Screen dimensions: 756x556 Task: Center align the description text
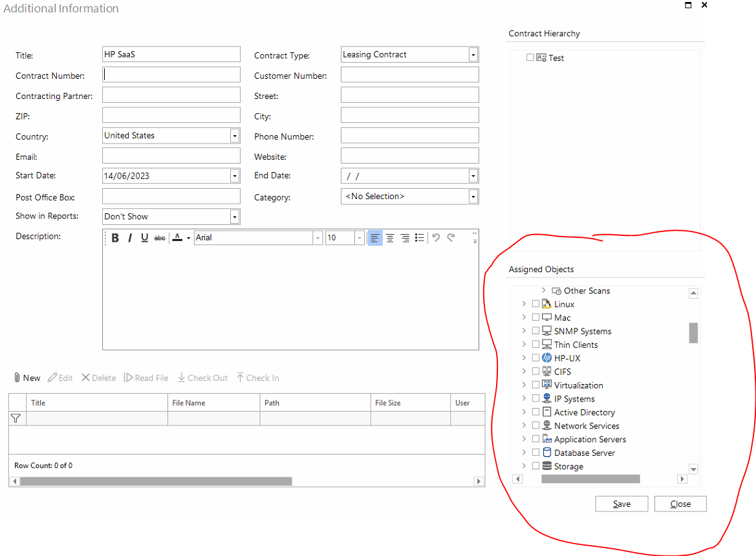(x=390, y=238)
